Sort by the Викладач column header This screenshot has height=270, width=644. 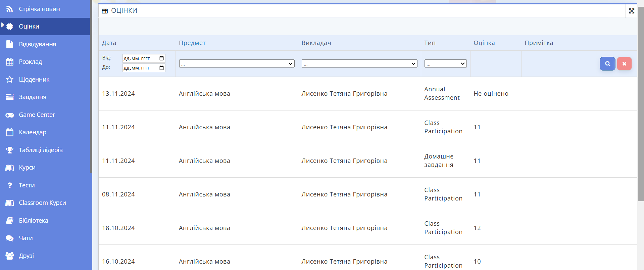point(316,43)
